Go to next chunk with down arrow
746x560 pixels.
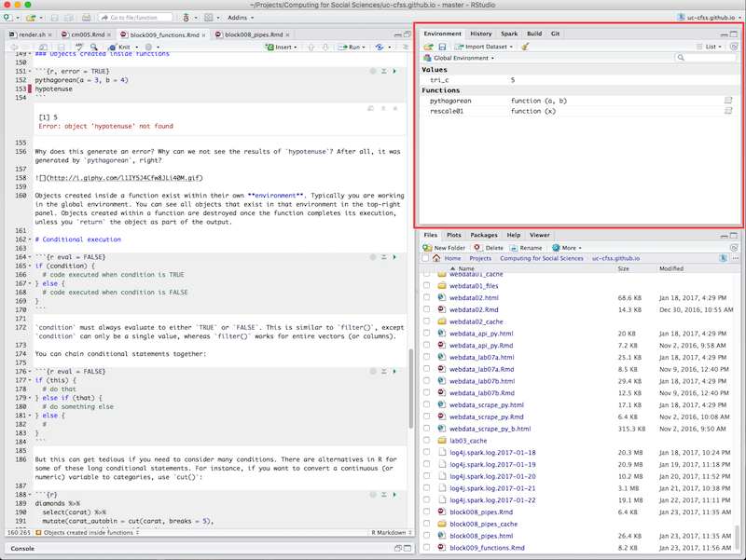pyautogui.click(x=325, y=47)
